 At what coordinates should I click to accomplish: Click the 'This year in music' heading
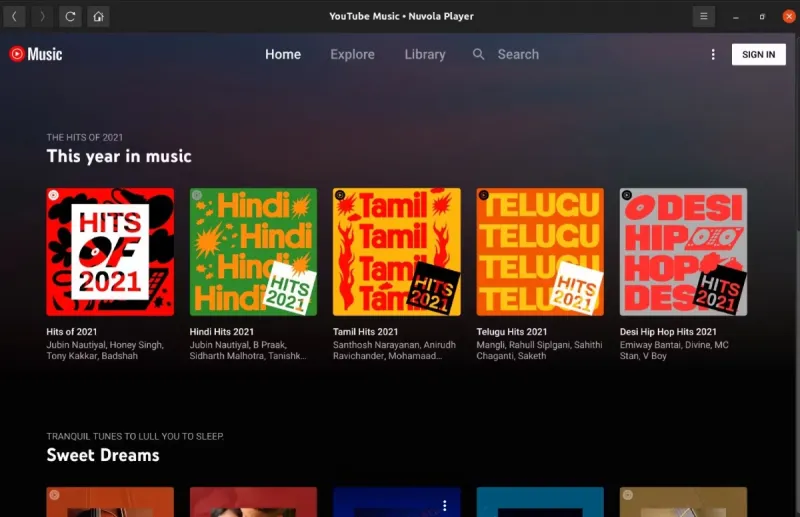(x=119, y=156)
